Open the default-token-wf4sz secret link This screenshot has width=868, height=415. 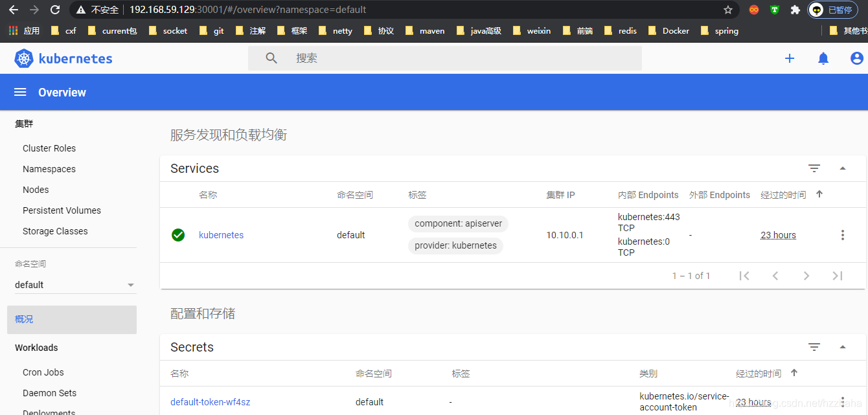[210, 402]
